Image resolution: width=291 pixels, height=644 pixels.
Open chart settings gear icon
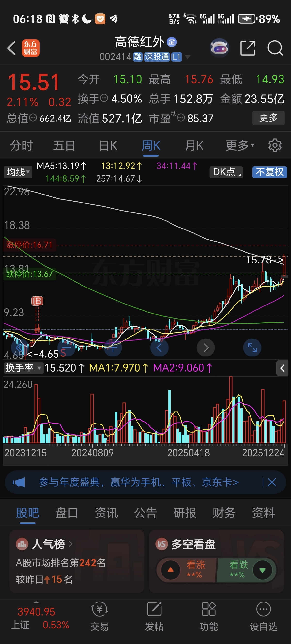click(x=275, y=145)
